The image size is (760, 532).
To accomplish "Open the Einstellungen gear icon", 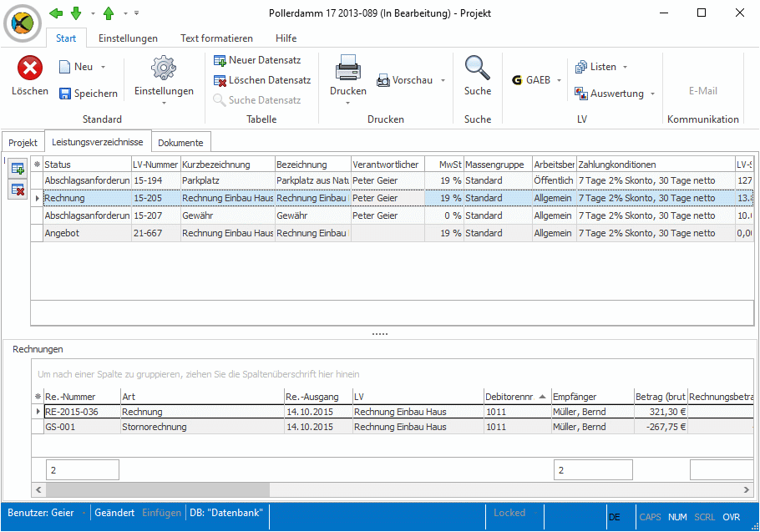I will pyautogui.click(x=163, y=68).
